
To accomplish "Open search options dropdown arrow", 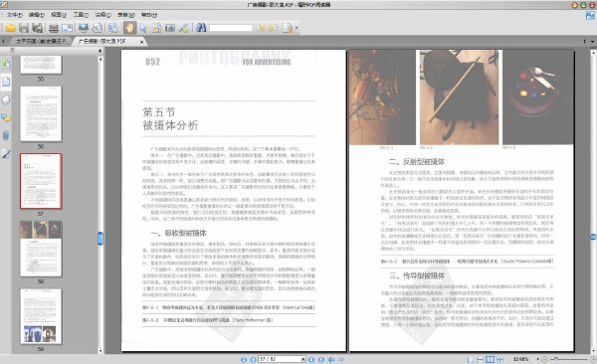I will 297,28.
